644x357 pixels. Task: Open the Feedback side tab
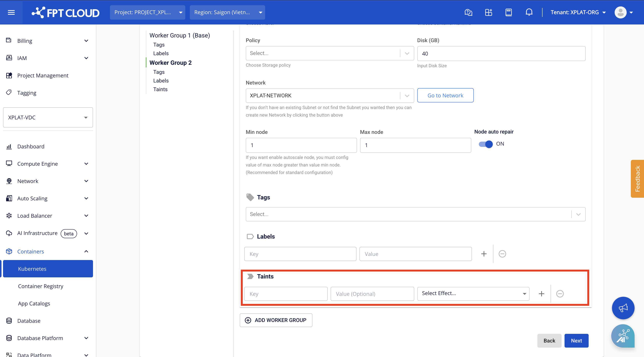637,178
